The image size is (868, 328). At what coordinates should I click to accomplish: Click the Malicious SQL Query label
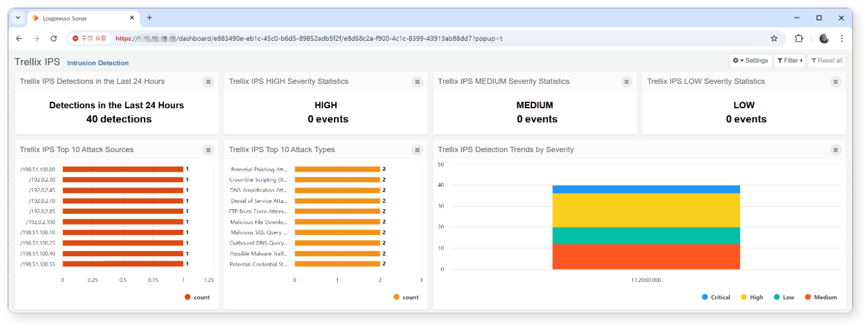(259, 232)
